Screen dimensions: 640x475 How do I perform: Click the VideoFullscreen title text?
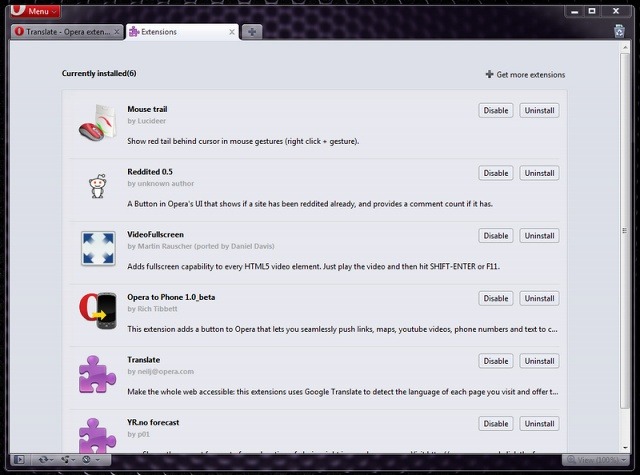coord(156,235)
